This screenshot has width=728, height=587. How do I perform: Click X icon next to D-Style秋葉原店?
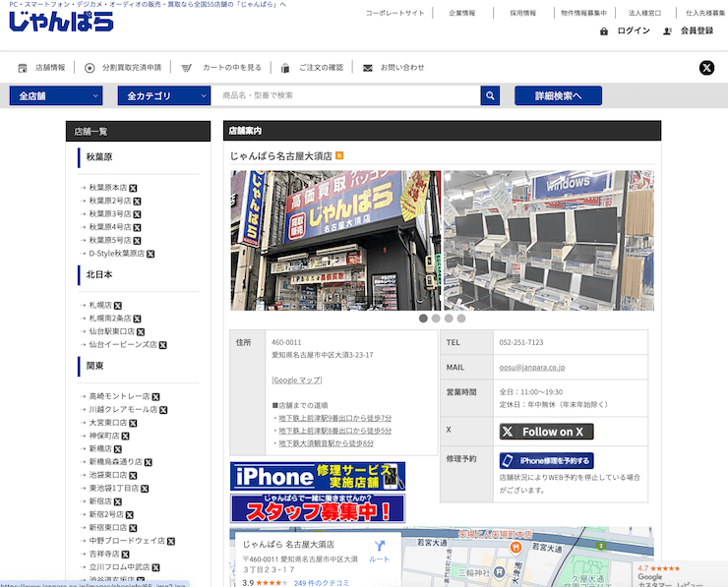click(151, 254)
